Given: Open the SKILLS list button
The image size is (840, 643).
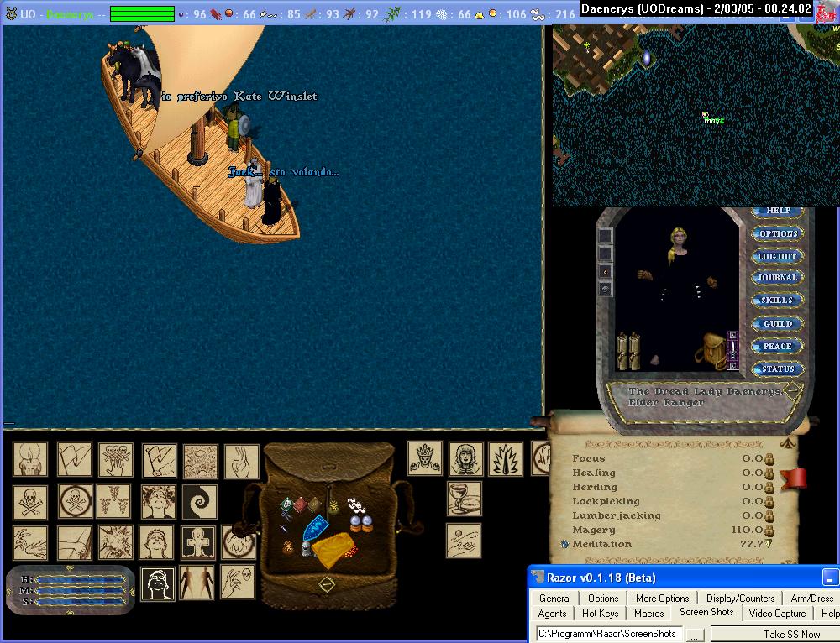Looking at the screenshot, I should coord(777,300).
